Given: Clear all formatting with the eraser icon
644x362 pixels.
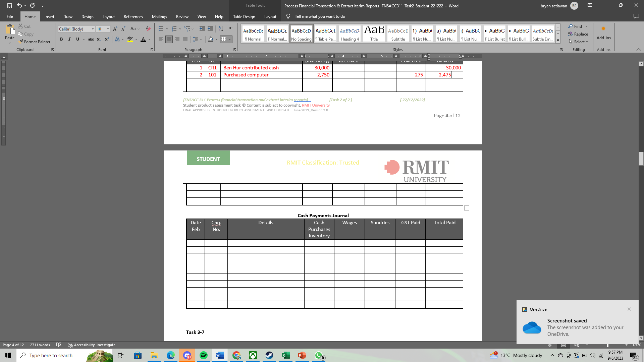Looking at the screenshot, I should tap(148, 29).
